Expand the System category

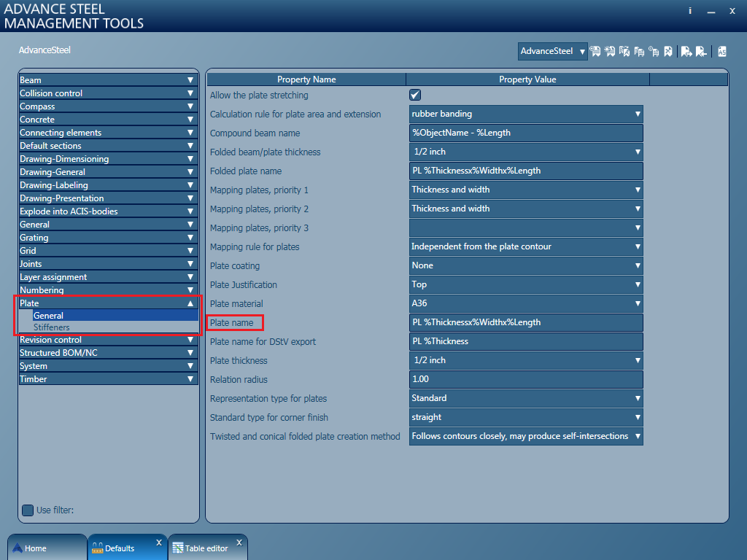108,366
